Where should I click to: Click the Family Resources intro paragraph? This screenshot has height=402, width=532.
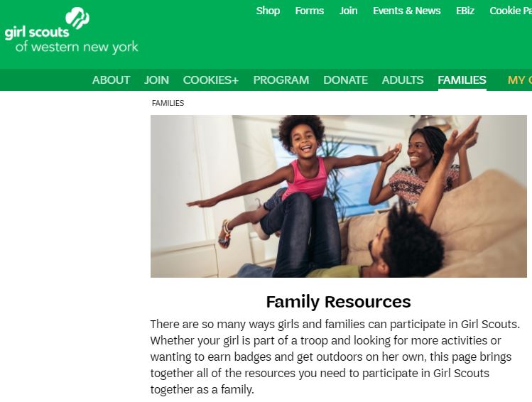(x=335, y=357)
